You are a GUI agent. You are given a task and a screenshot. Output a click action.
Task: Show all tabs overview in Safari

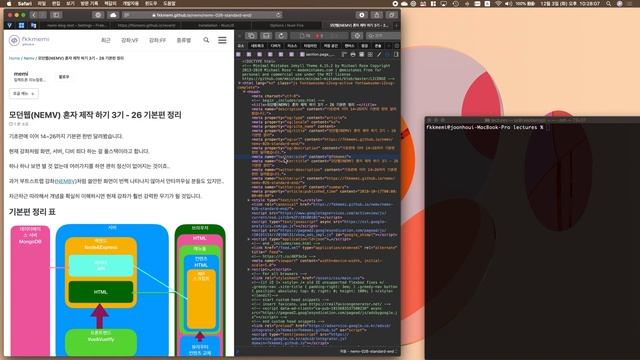tap(391, 15)
